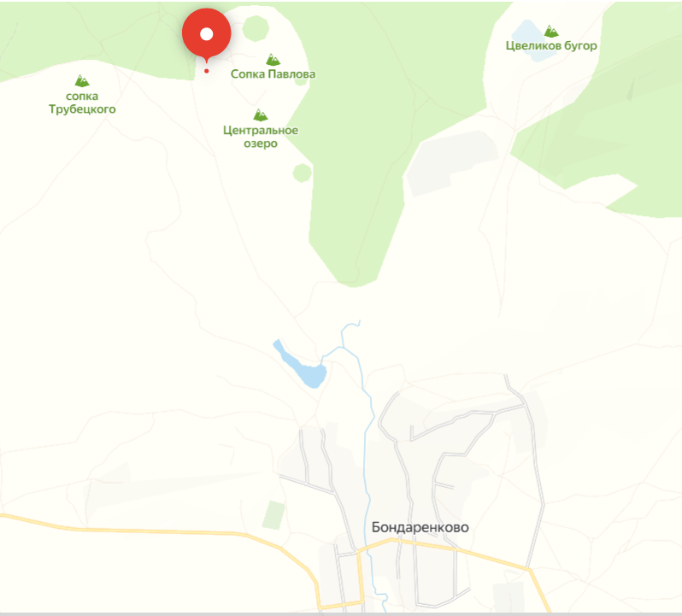Select the Центральное озеро label
The width and height of the screenshot is (682, 616).
point(260,137)
